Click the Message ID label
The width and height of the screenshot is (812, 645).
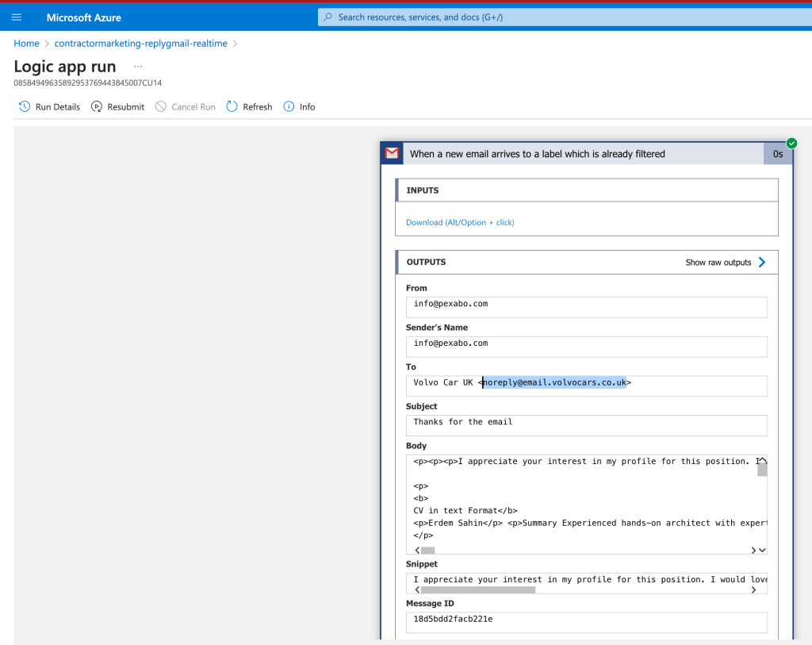[430, 603]
